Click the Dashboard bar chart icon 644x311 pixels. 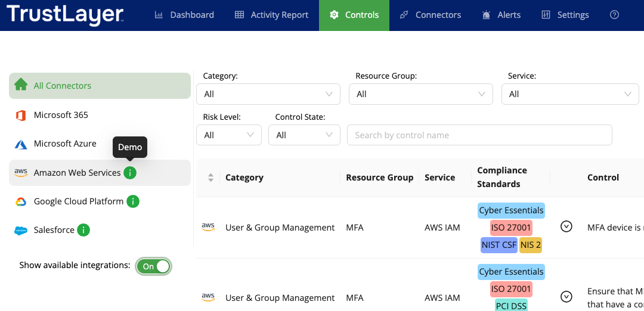pyautogui.click(x=159, y=15)
